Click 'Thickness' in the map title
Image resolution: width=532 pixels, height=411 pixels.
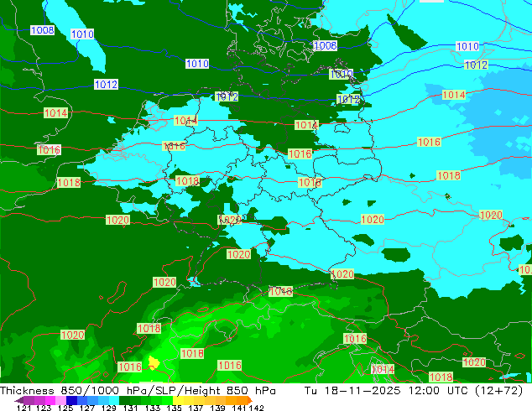(27, 391)
